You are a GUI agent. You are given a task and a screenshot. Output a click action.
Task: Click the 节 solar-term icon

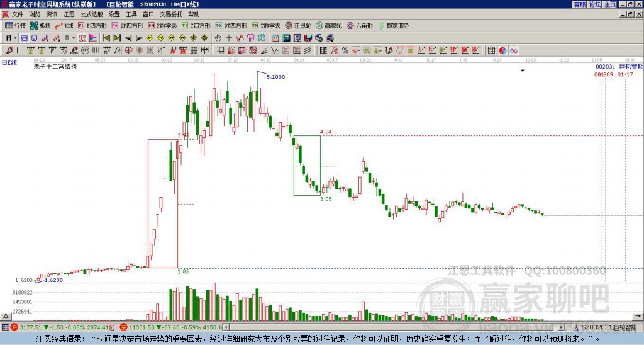[x=250, y=38]
